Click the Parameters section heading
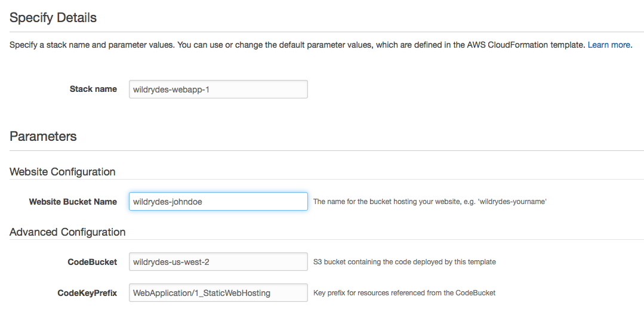Viewport: 644px width, 324px height. click(x=43, y=136)
